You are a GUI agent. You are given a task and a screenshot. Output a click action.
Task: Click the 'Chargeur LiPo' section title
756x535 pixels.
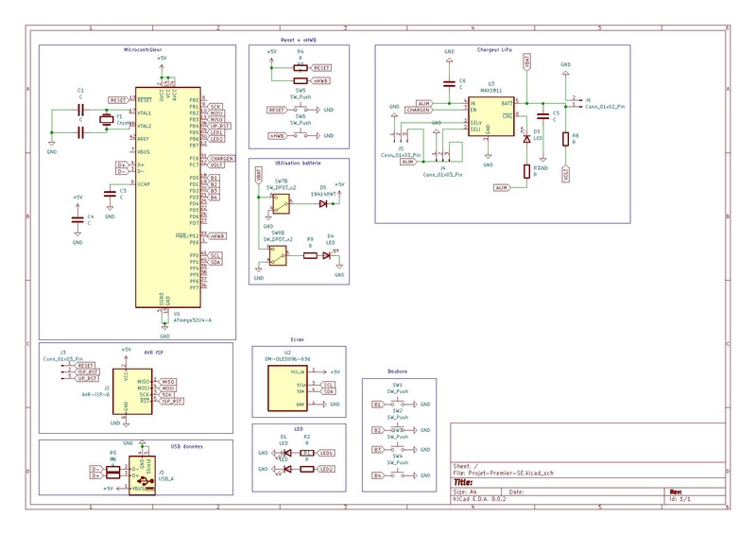pos(494,50)
